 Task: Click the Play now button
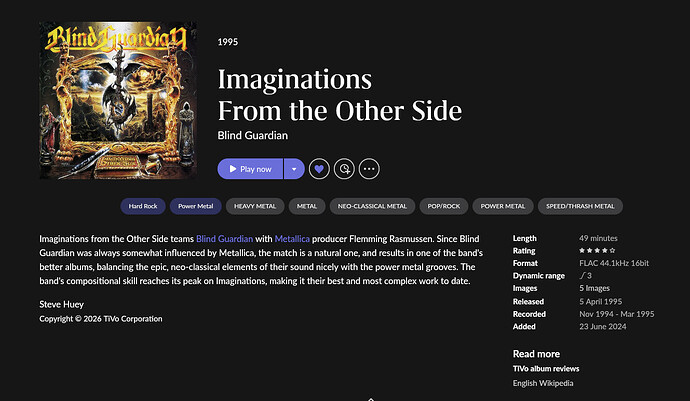[x=250, y=169]
